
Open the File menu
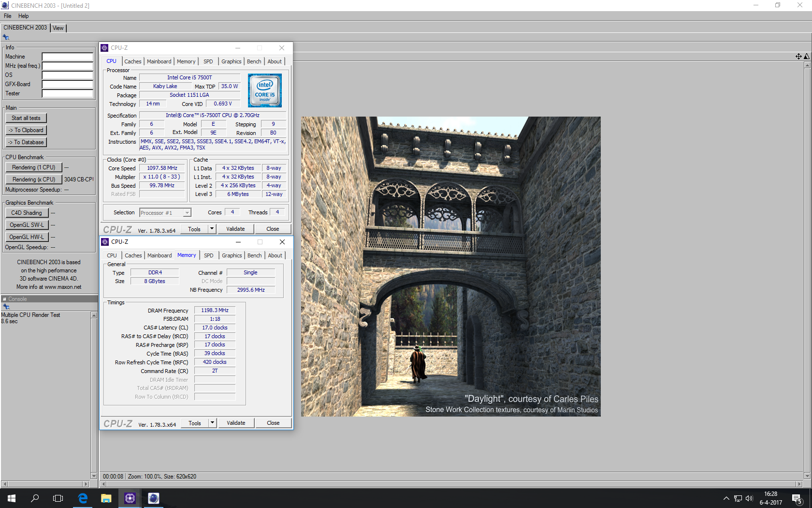[8, 16]
